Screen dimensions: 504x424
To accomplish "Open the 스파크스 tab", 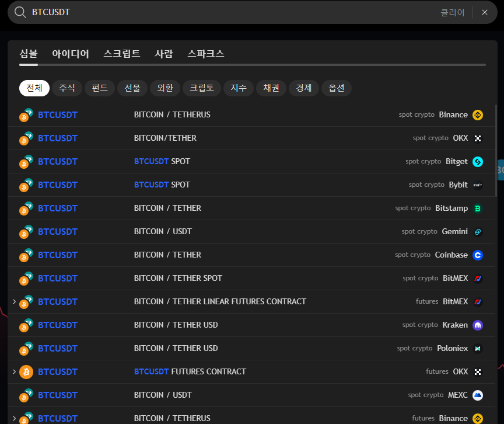I will click(x=206, y=53).
